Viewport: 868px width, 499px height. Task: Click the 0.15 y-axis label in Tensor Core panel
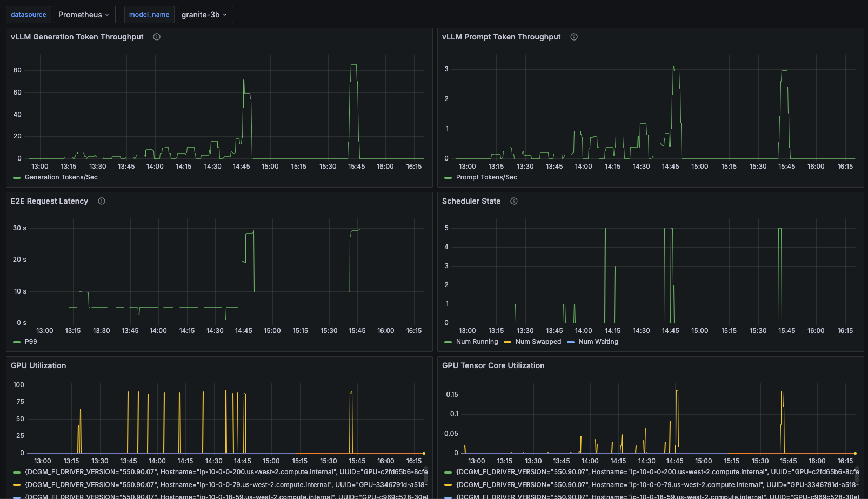click(x=452, y=395)
